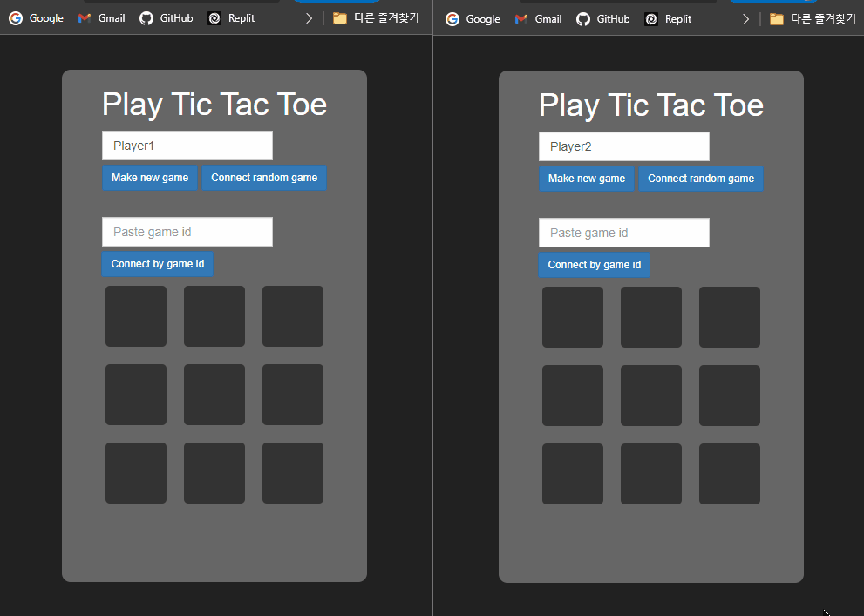Screen dimensions: 864x616
Task: Click Connect random game for Player2
Action: [x=701, y=178]
